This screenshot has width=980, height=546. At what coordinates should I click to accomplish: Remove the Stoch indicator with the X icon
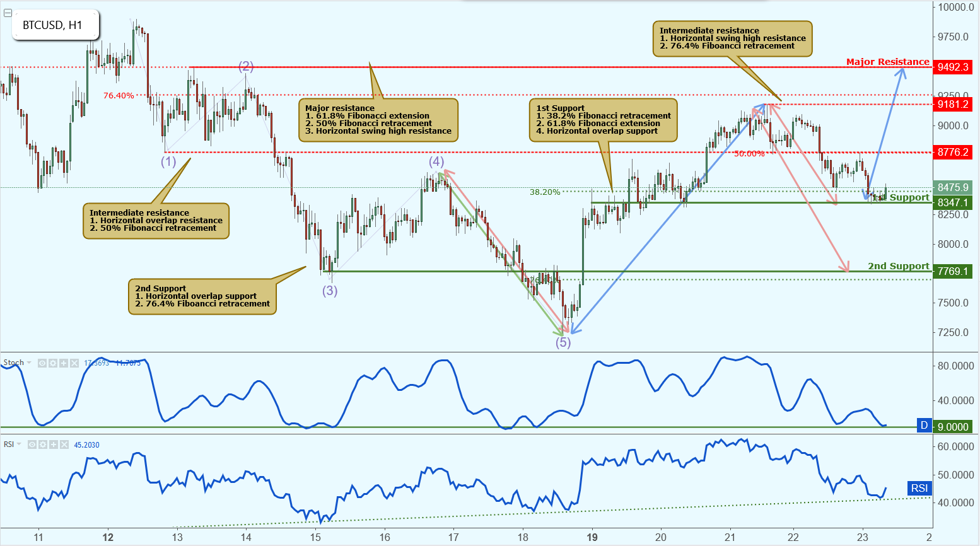click(x=74, y=363)
